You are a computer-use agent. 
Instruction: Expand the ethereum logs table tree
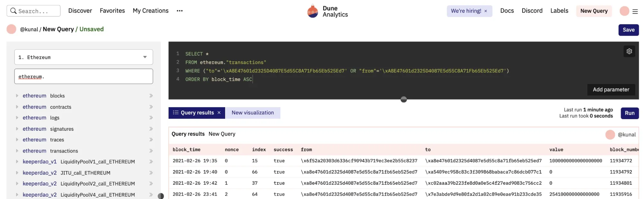[17, 118]
